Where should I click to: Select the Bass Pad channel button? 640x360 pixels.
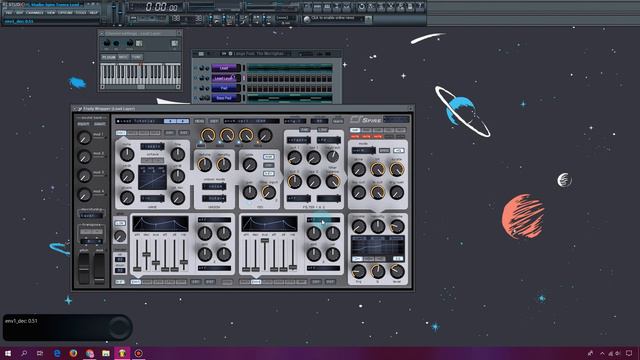[224, 98]
